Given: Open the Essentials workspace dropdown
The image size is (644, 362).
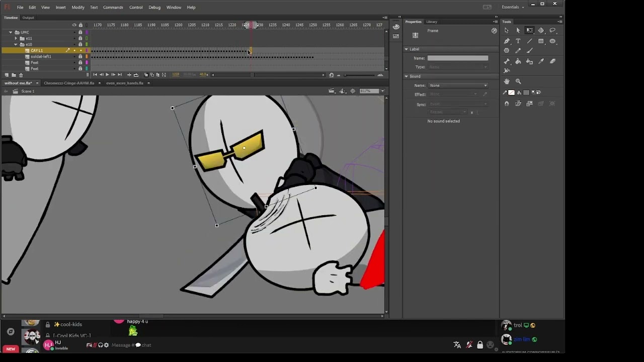Looking at the screenshot, I should (x=512, y=7).
